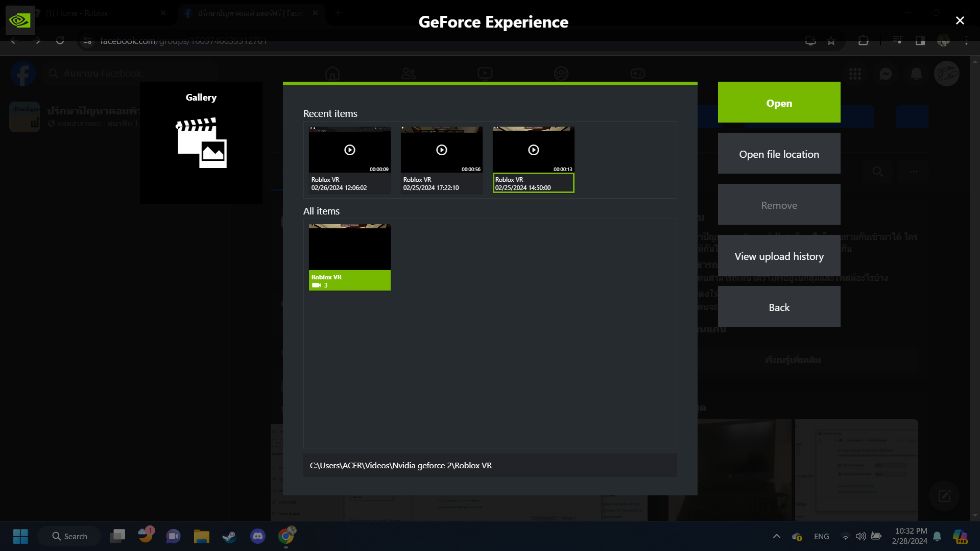Open the Roblox VR folder in All items

click(349, 257)
